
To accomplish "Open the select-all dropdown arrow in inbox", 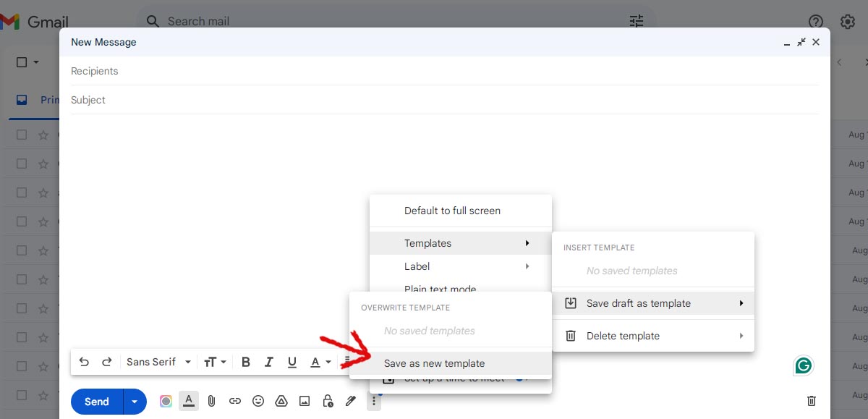I will (x=36, y=62).
